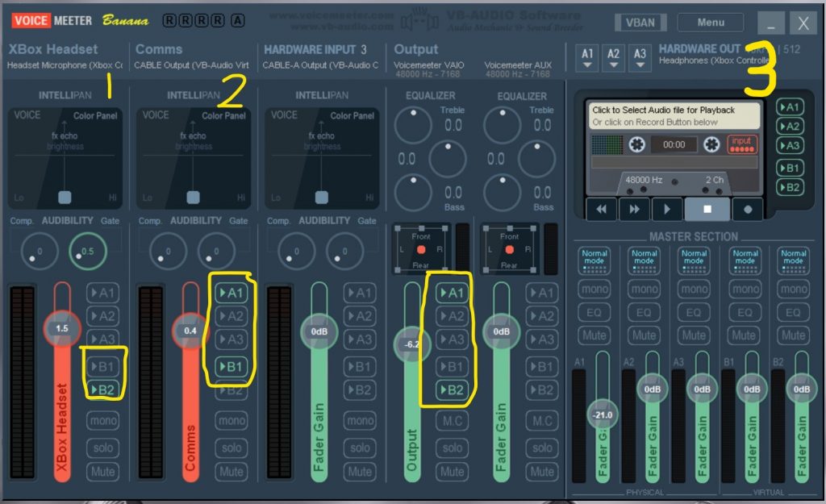Enable EQ on B1 master bus
The image size is (826, 504).
[745, 312]
